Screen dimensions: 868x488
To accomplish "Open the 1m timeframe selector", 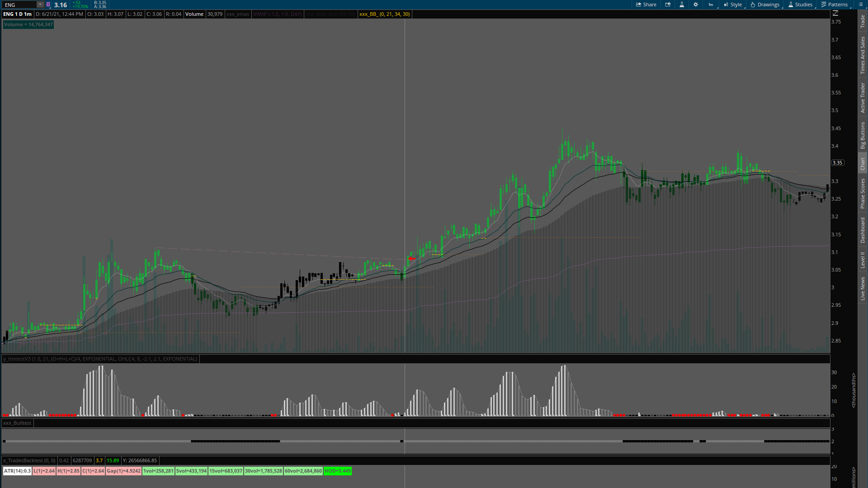I will 711,5.
